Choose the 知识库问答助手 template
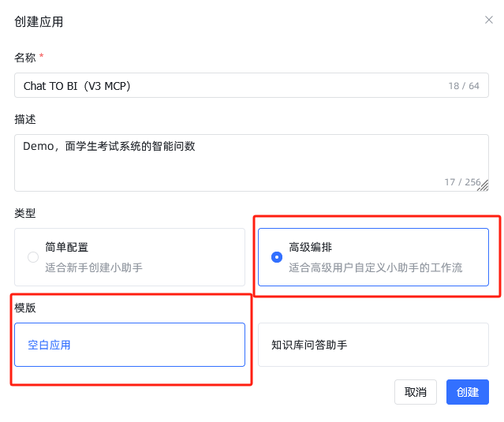 (373, 345)
